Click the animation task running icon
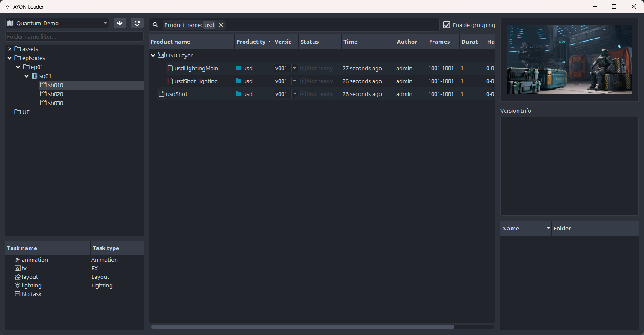Screen dimensions: 644x335 (18, 260)
